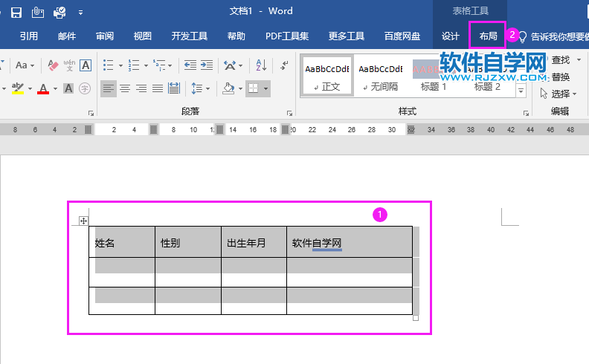589x364 pixels.
Task: Open the 百度网盘 tab
Action: pos(402,36)
